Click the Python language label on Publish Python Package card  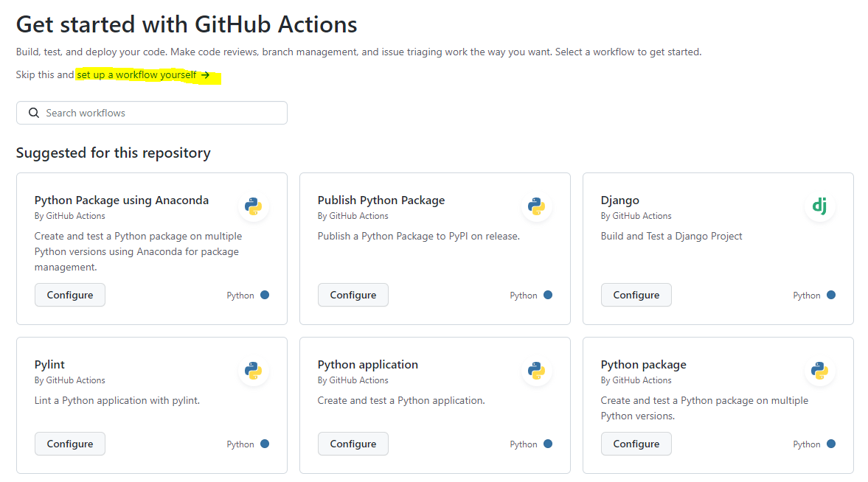[x=523, y=296]
